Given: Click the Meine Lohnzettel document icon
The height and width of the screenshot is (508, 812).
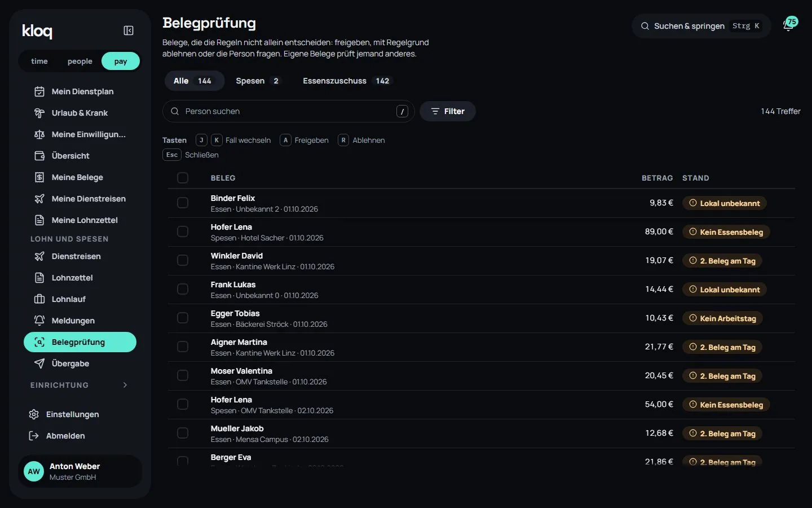Looking at the screenshot, I should (39, 220).
